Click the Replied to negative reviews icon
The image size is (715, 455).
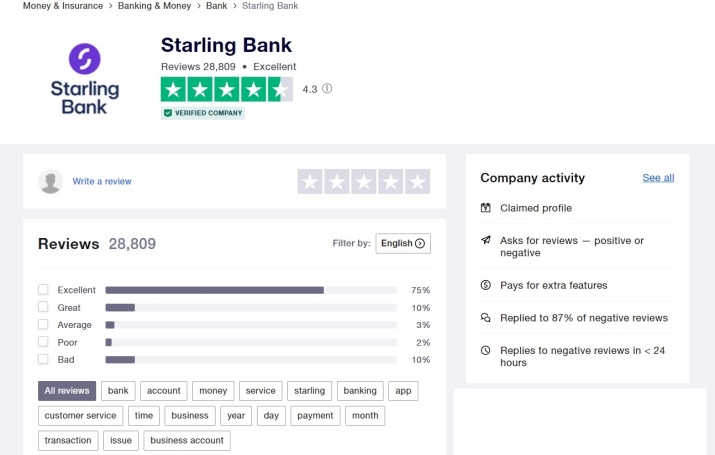(486, 318)
